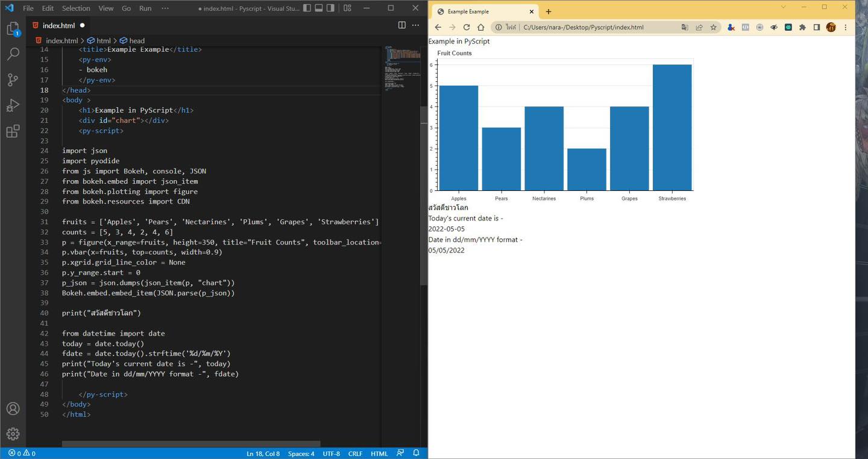Image resolution: width=868 pixels, height=459 pixels.
Task: Click the translate page icon in address bar
Action: 685,27
